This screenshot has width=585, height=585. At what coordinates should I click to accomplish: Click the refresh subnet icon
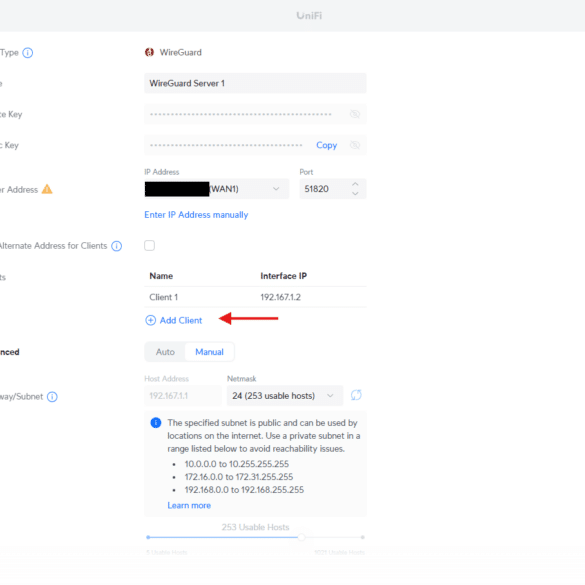[x=356, y=395]
